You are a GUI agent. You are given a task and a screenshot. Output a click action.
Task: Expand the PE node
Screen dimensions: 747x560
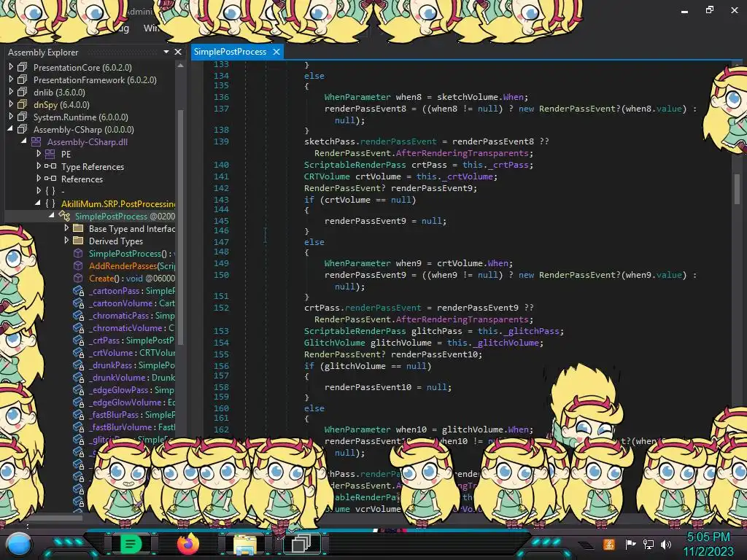coord(39,154)
